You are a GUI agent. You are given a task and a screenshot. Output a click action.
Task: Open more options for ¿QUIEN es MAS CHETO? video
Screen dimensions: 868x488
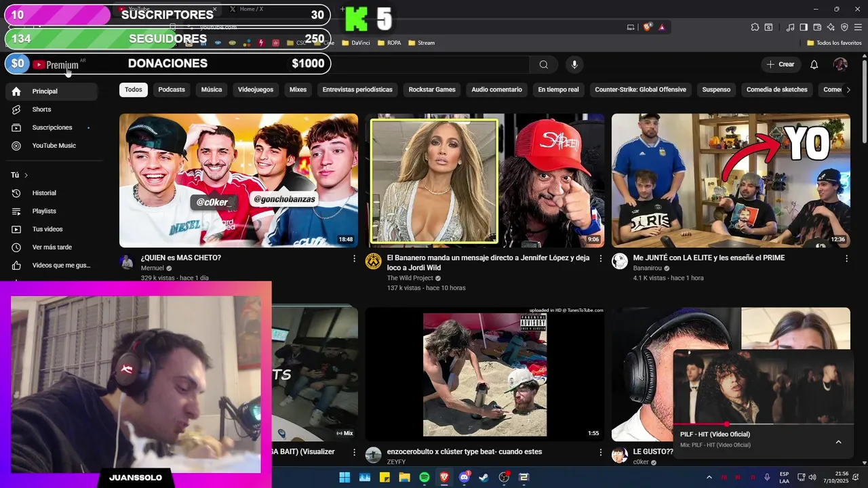[x=354, y=258]
